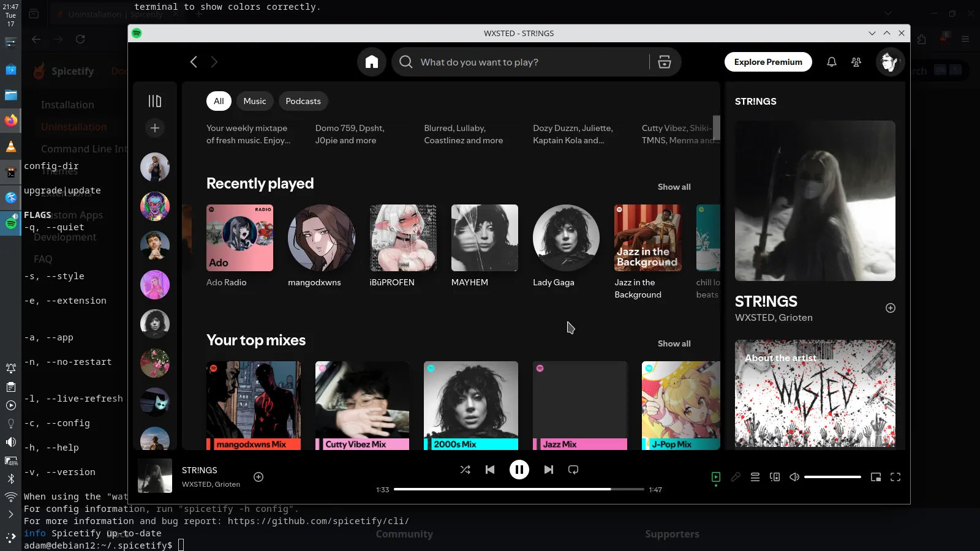This screenshot has width=980, height=551.
Task: Select the Podcasts filter chip
Action: [303, 101]
